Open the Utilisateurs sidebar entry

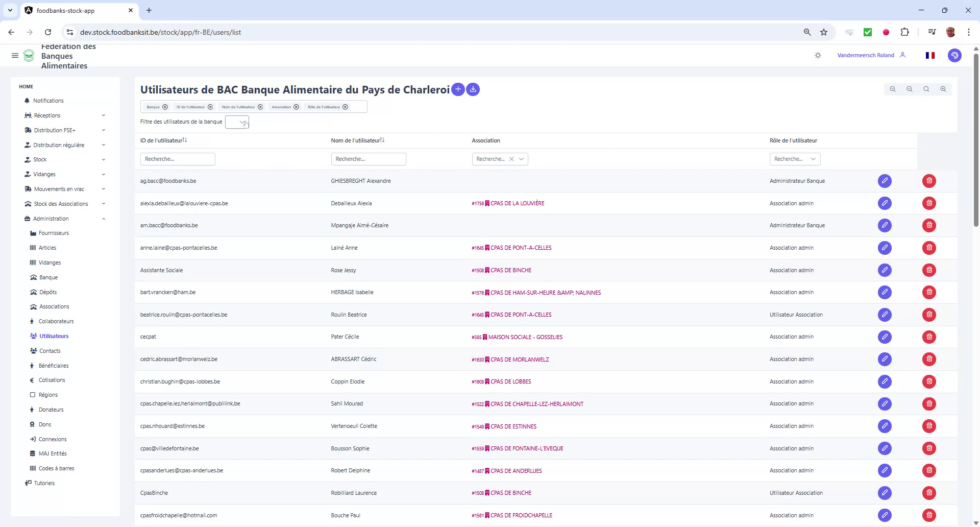point(54,336)
